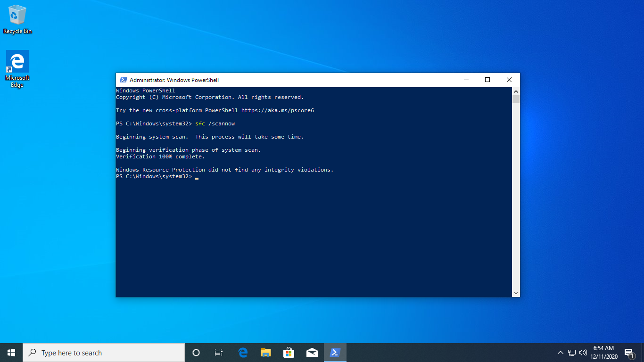Click the last PS C:\Windows\system32> prompt
The height and width of the screenshot is (362, 644).
[154, 176]
